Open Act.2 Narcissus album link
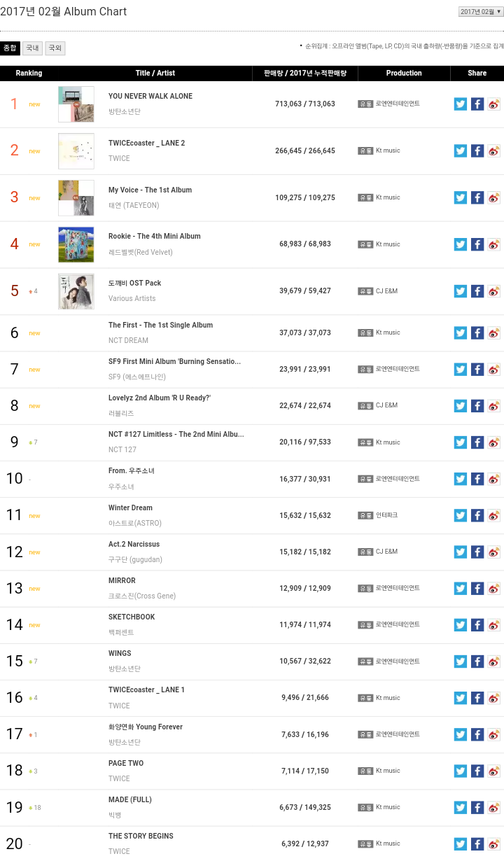 tap(134, 545)
